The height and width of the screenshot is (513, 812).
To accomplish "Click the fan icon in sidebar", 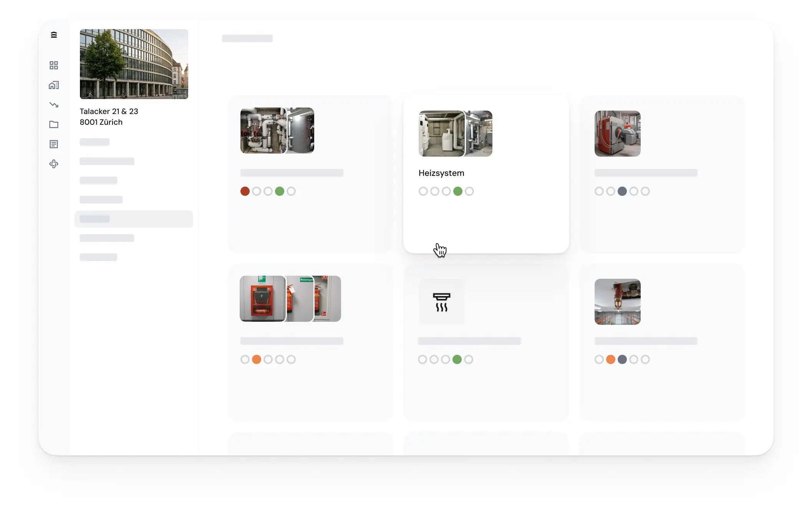I will tap(54, 164).
